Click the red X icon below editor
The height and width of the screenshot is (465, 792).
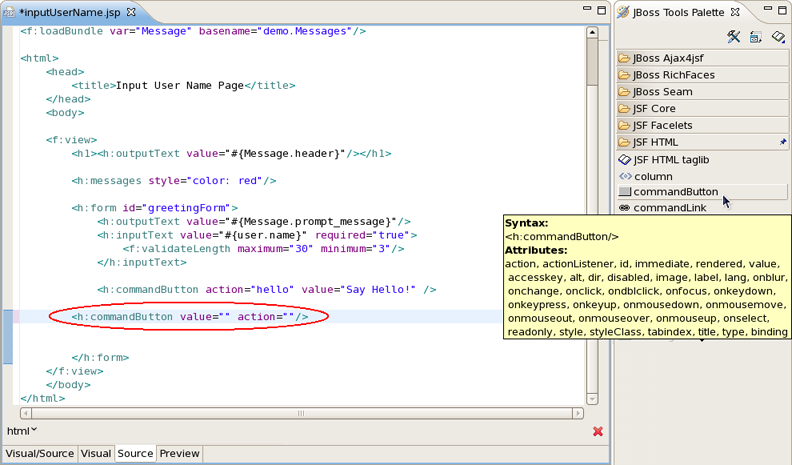tap(598, 431)
